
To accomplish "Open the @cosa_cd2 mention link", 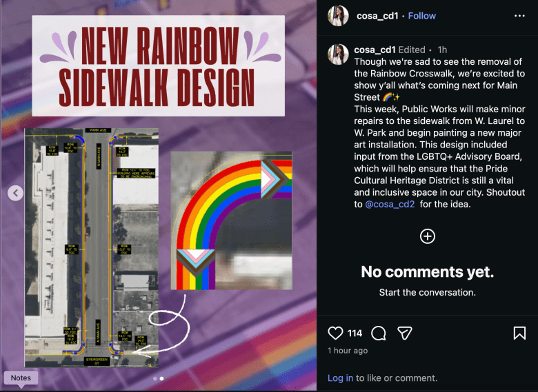I will point(390,204).
